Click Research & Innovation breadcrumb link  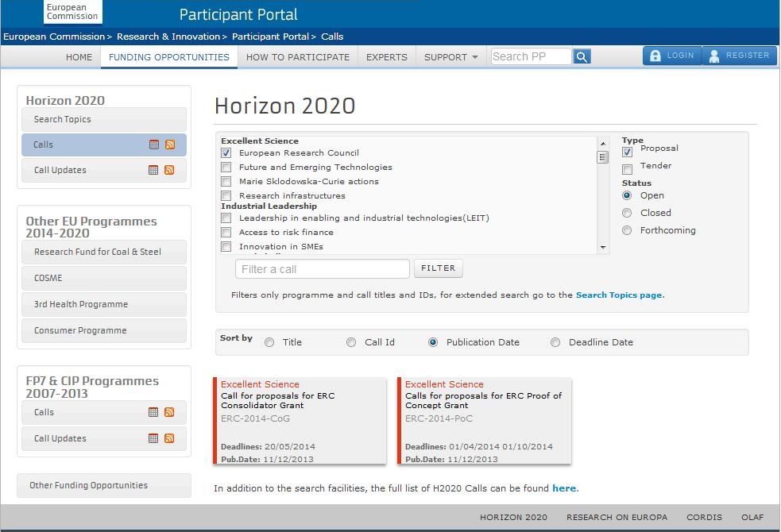(x=168, y=37)
